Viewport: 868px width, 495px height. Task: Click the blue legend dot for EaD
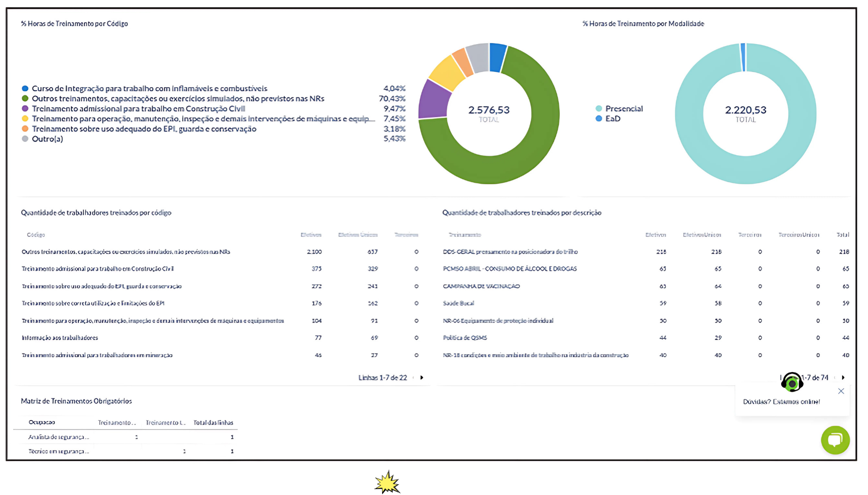[600, 118]
